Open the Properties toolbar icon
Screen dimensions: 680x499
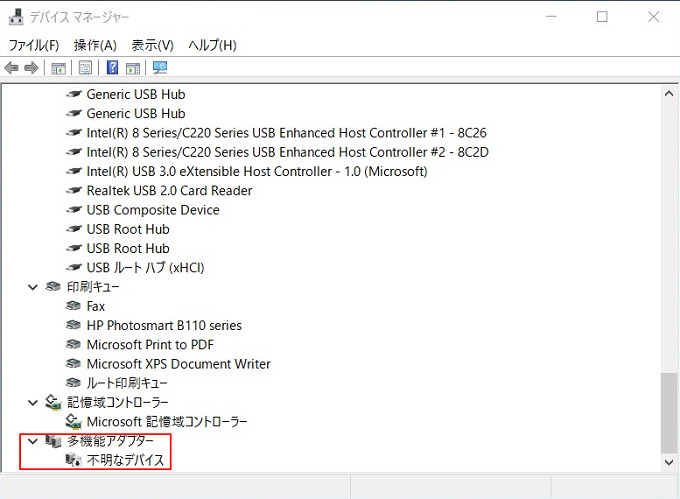point(85,68)
